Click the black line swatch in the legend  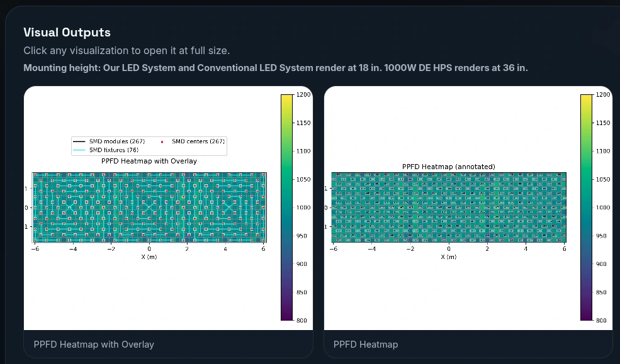(79, 141)
